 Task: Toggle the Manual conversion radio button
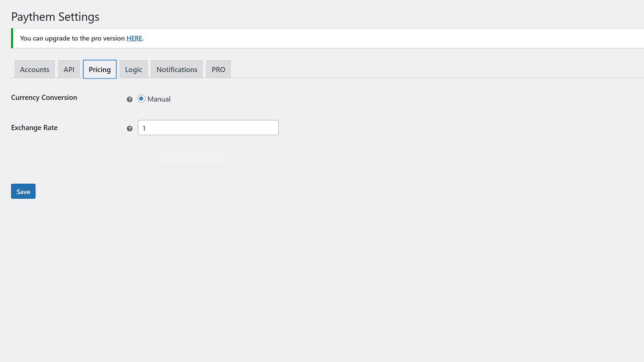141,99
